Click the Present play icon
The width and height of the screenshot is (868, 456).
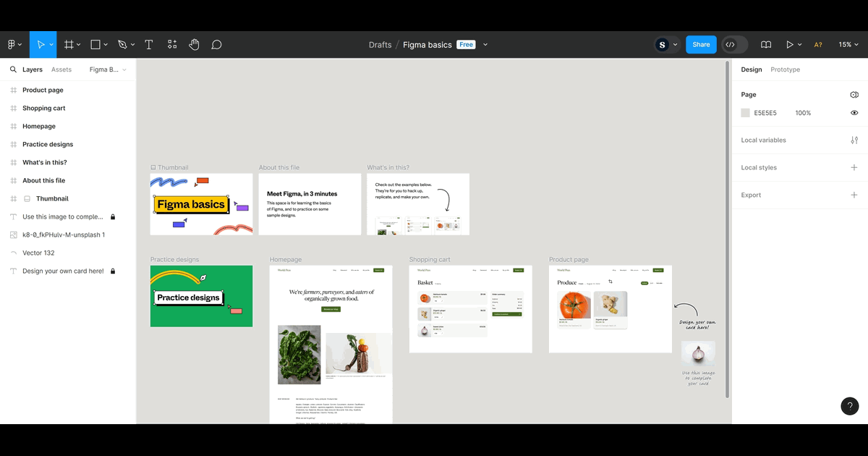[790, 45]
